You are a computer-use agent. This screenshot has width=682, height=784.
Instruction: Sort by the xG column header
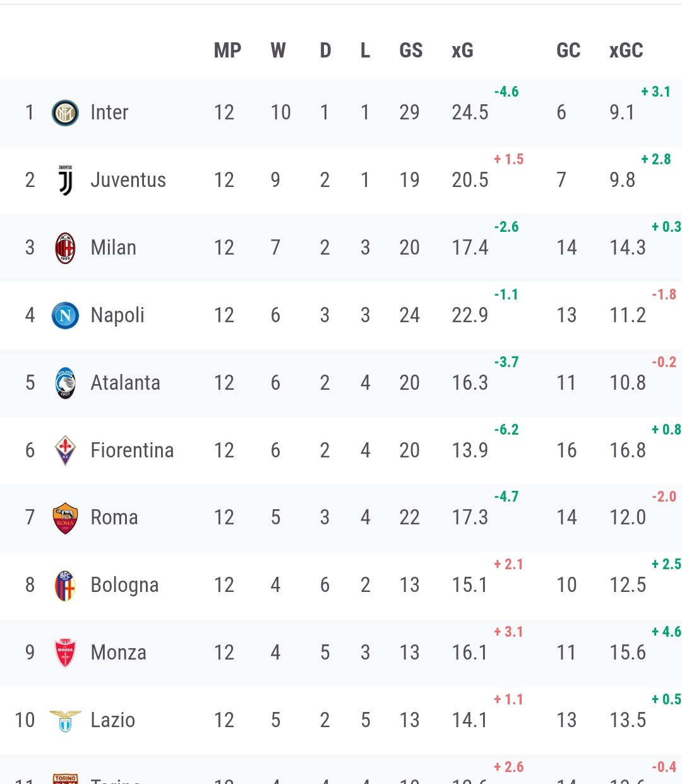pyautogui.click(x=462, y=51)
